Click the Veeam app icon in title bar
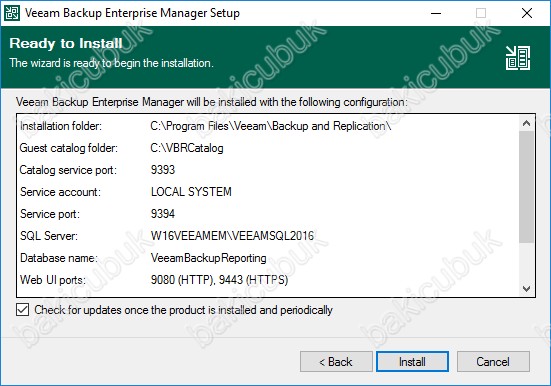 coord(12,13)
